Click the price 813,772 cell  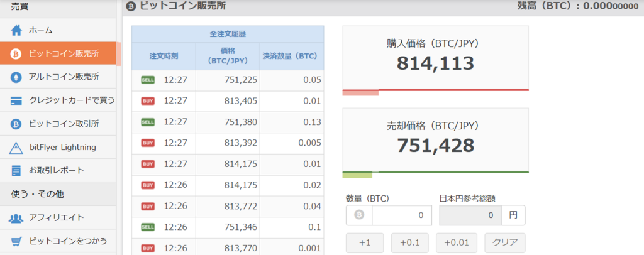228,206
